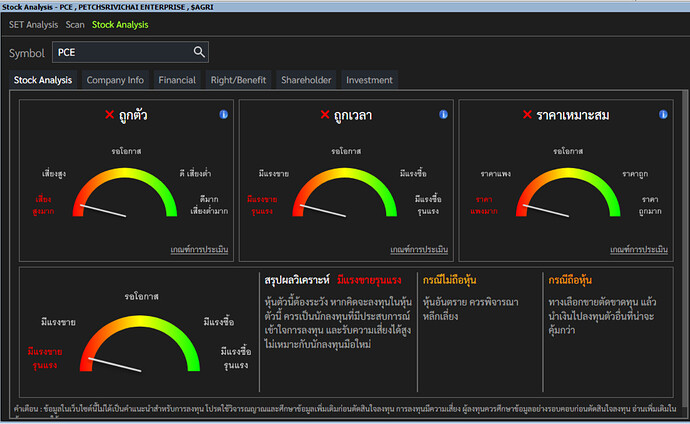Click the คำเตือน disclaimer text at bottom
690x424 pixels.
[x=345, y=409]
